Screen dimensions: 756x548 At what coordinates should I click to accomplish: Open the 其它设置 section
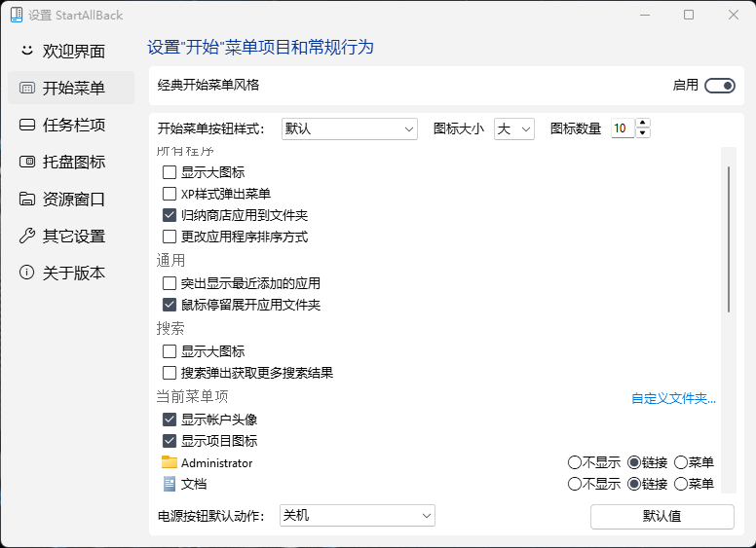[x=73, y=236]
